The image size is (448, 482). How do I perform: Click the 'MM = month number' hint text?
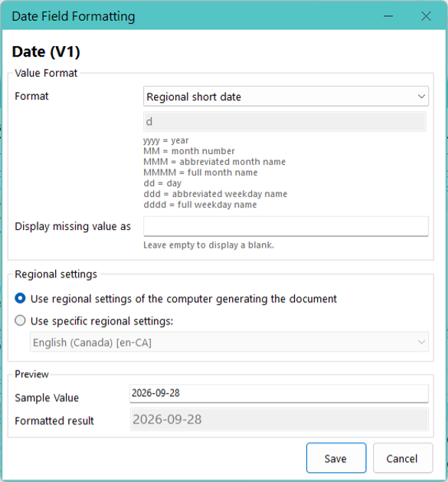[x=189, y=151]
